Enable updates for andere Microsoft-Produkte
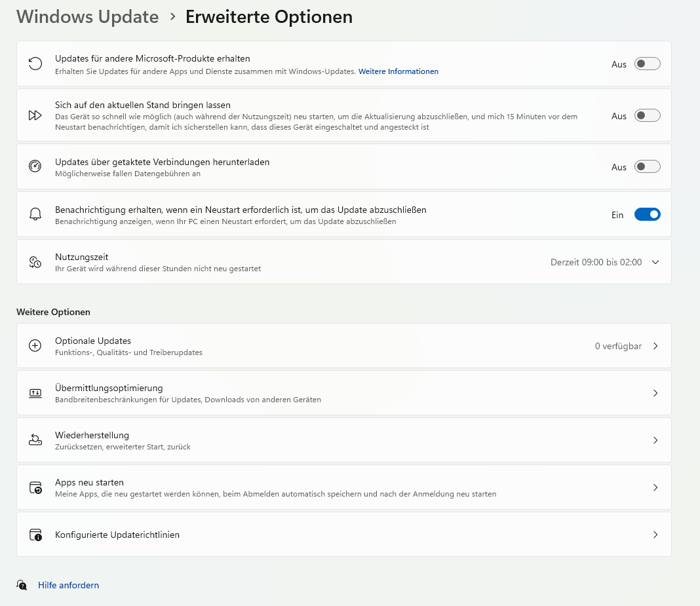 point(647,63)
